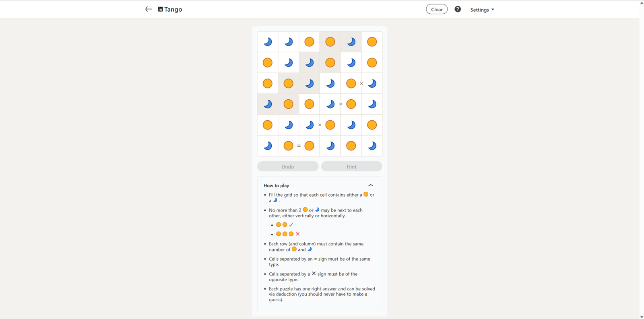Click the Hint button
The height and width of the screenshot is (319, 644).
(351, 167)
